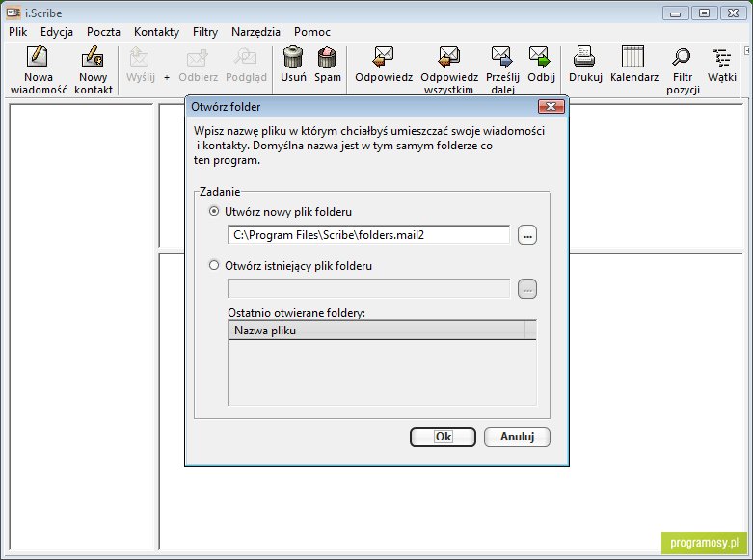The image size is (753, 560).
Task: Click the Nowa wiadomość toolbar icon
Action: (37, 57)
